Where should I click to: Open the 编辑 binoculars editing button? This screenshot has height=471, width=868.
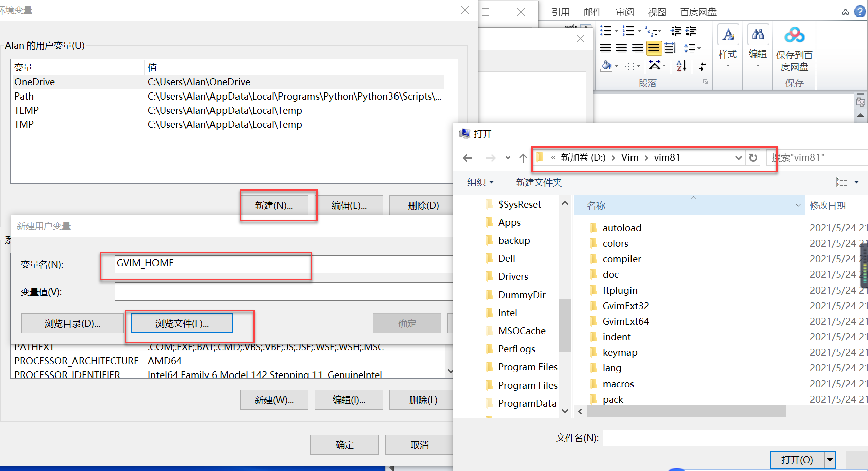pyautogui.click(x=758, y=47)
